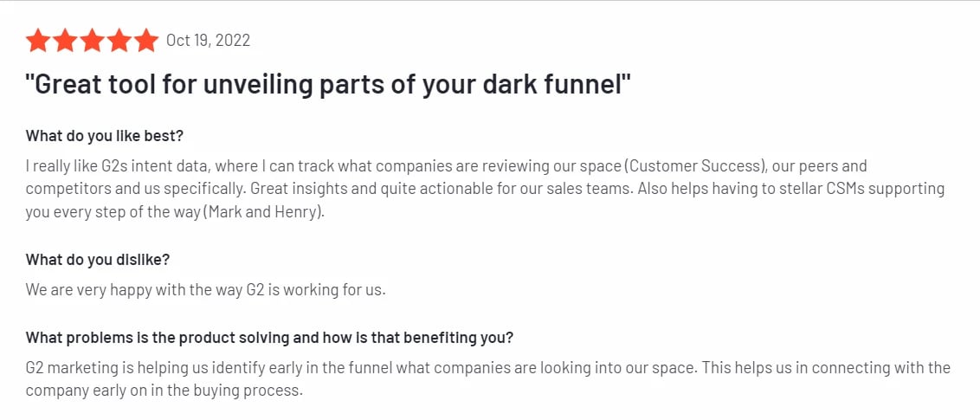Click the first rating star
The image size is (980, 420).
37,41
